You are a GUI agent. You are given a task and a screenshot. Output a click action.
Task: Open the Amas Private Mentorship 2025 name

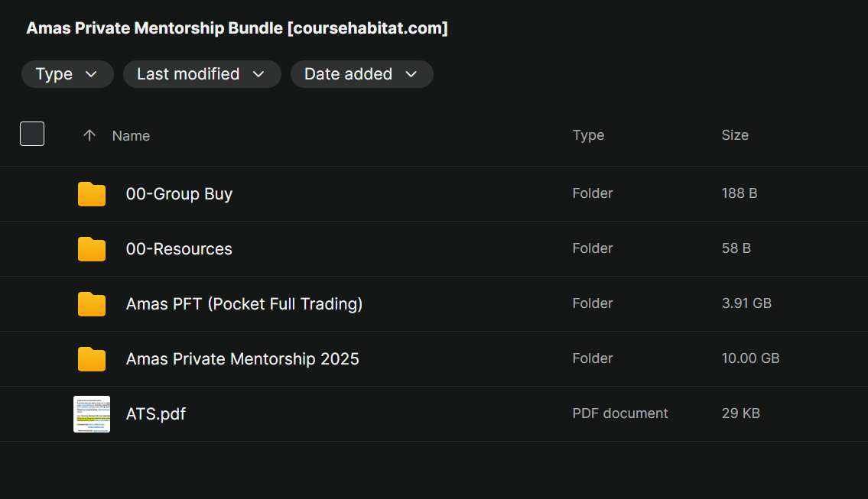click(x=242, y=359)
